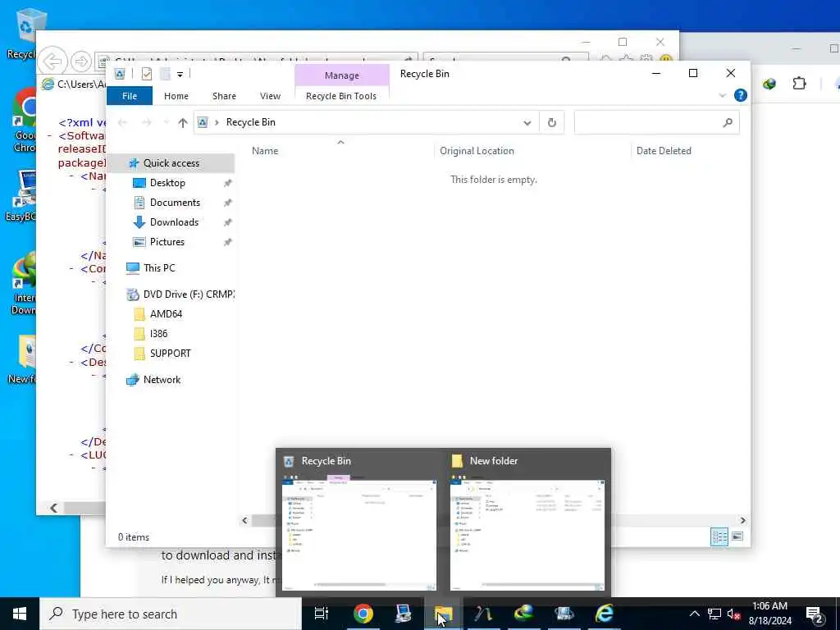Click the Recycle Bin title bar icon

(x=120, y=74)
